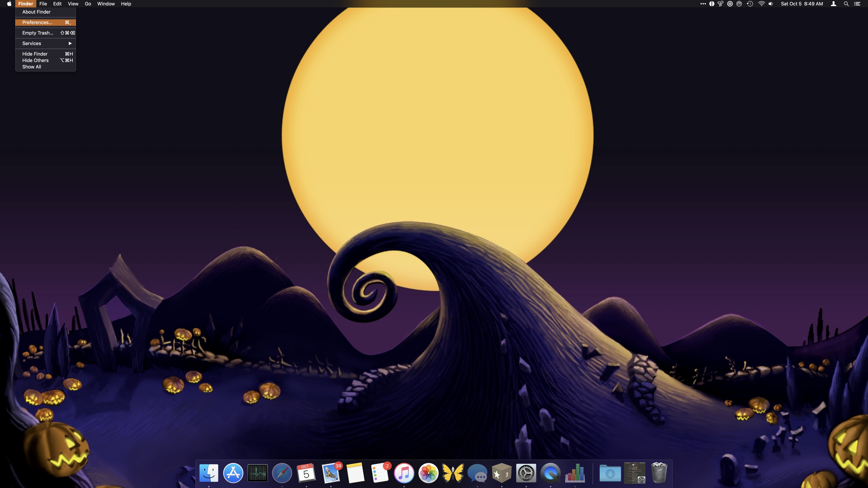The width and height of the screenshot is (868, 488).
Task: Choose About Finder
Action: [x=45, y=12]
